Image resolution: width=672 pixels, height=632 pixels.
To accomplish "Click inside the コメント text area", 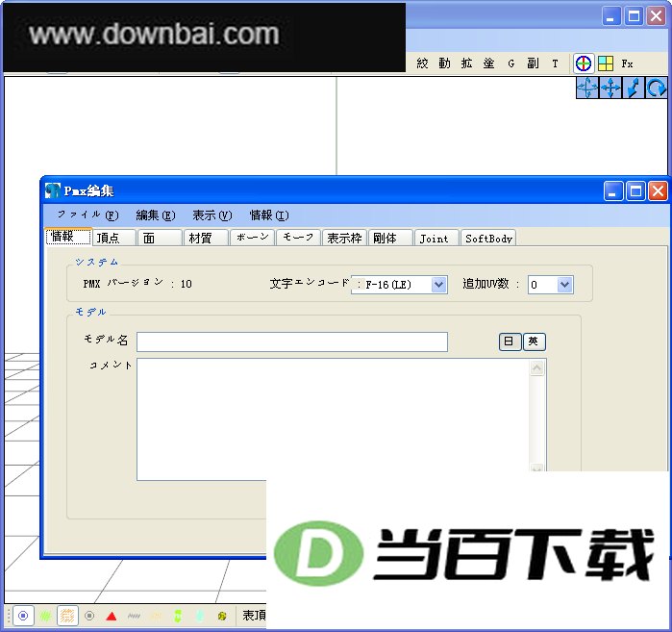I will tap(333, 419).
